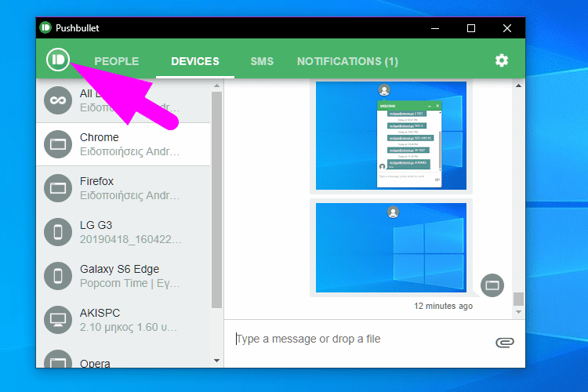The width and height of the screenshot is (588, 392).
Task: Switch to the DEVICES tab
Action: tap(195, 61)
